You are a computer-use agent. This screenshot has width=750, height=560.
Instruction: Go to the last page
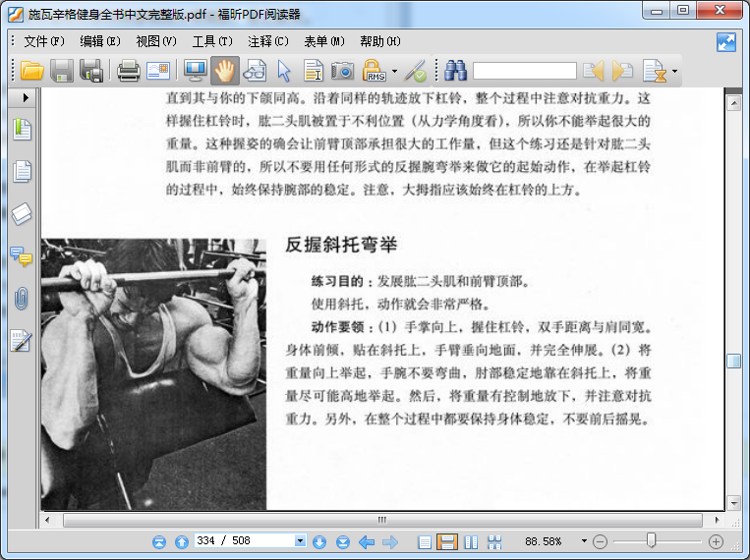point(343,542)
